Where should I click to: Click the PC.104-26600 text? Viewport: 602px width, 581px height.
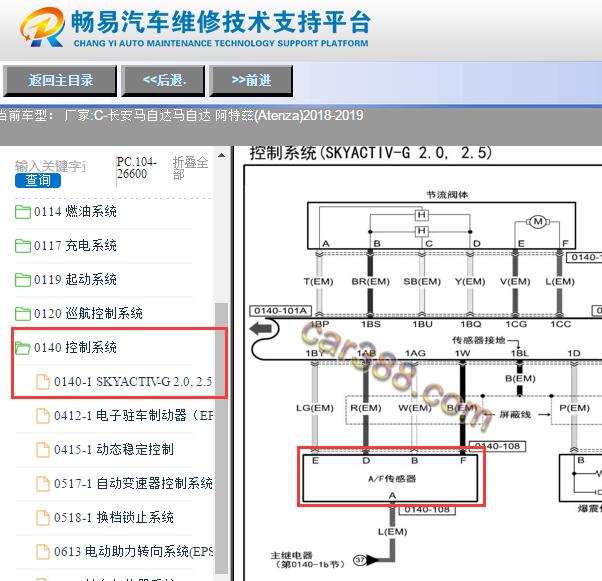(x=137, y=168)
